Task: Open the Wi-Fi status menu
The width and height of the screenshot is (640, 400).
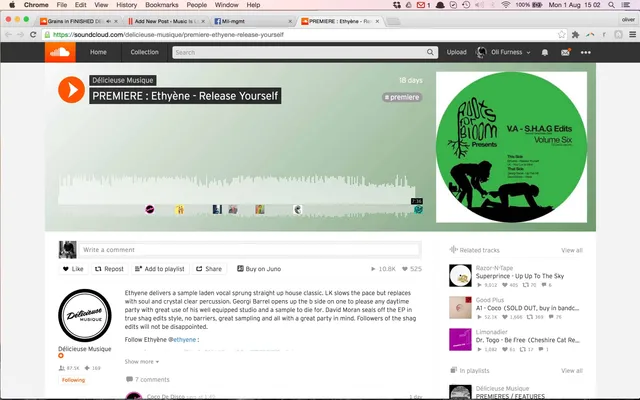Action: click(x=506, y=5)
